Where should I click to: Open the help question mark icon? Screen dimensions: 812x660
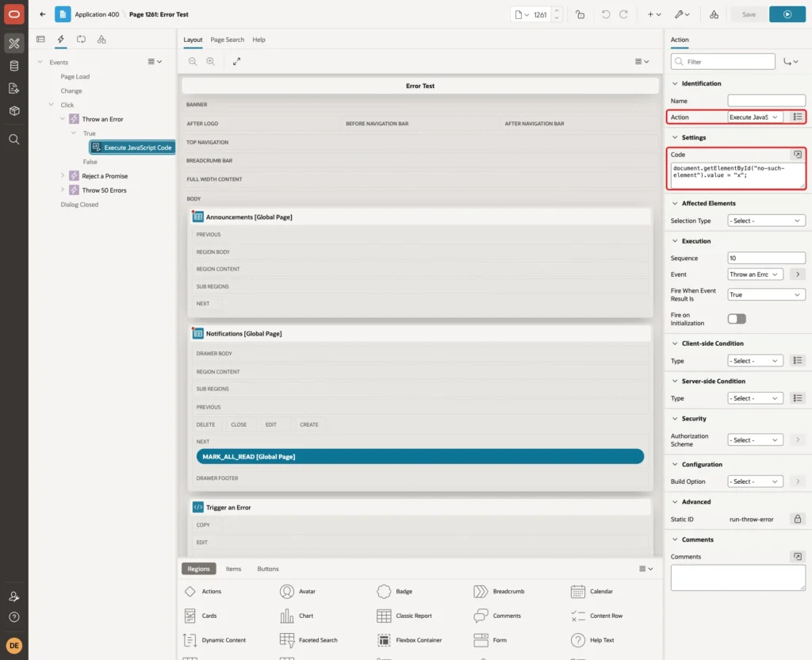[14, 617]
